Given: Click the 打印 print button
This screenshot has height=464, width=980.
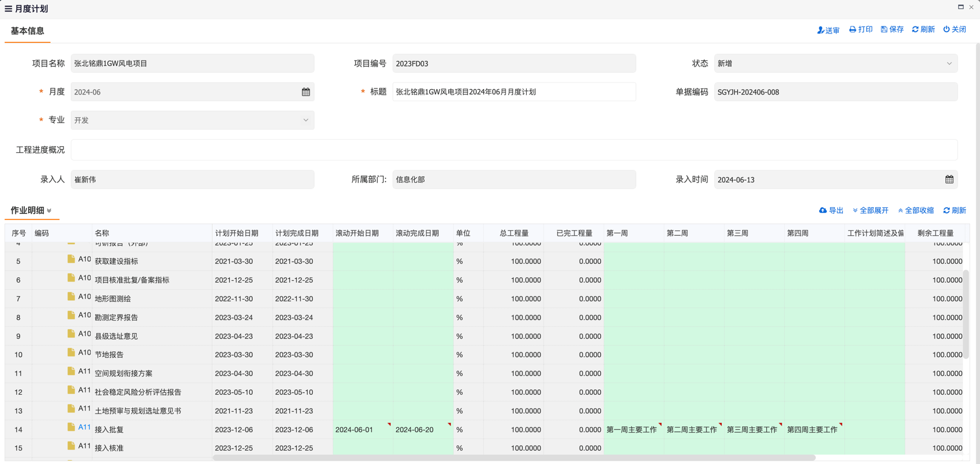Looking at the screenshot, I should (x=861, y=30).
